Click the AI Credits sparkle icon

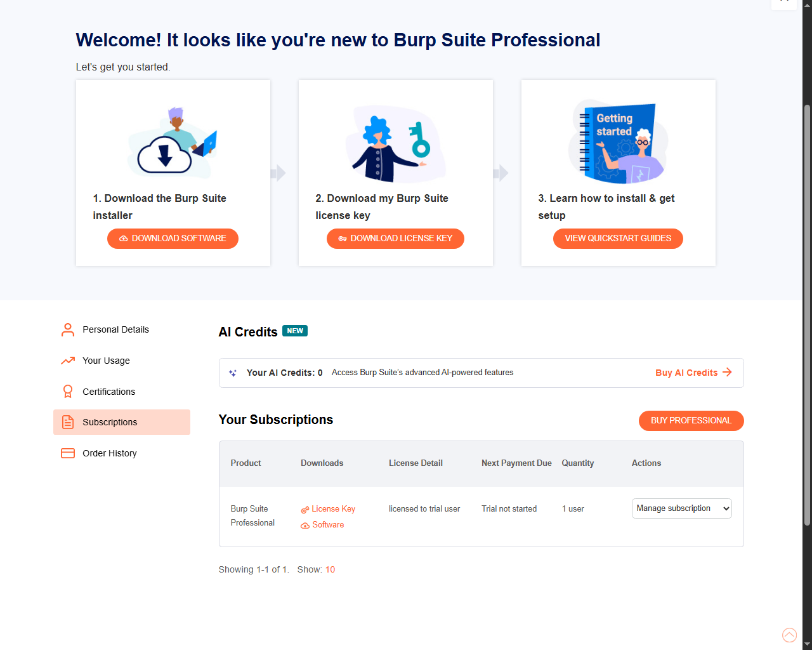click(233, 373)
